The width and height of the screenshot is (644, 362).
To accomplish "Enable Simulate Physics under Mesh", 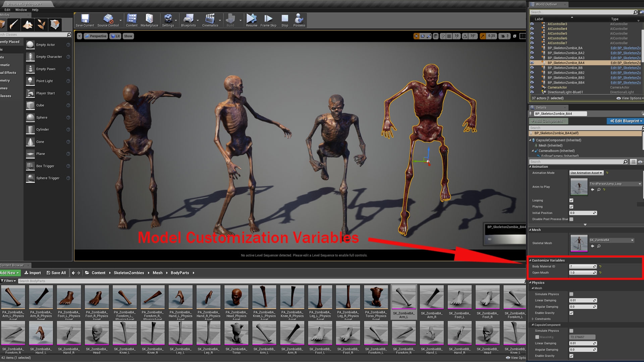I will click(571, 294).
